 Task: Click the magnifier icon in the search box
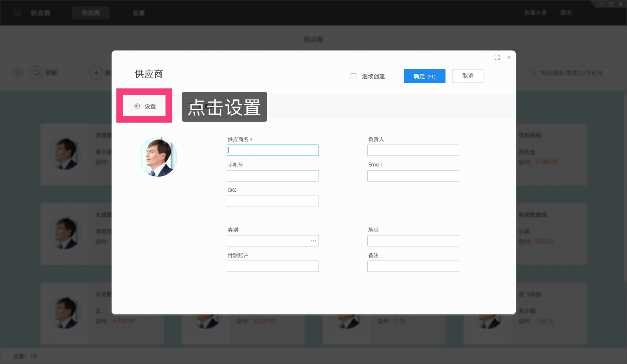534,72
